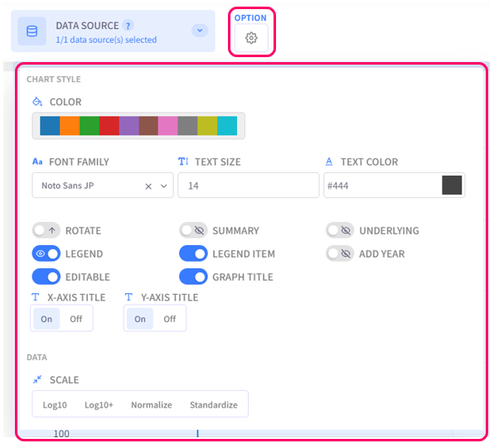
Task: Turn off the Legend Item toggle
Action: coord(193,253)
